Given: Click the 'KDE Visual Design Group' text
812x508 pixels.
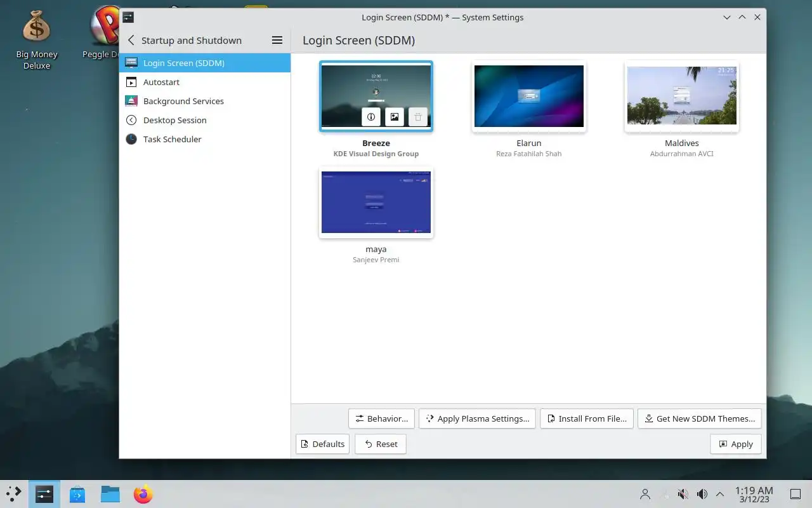Looking at the screenshot, I should coord(376,154).
